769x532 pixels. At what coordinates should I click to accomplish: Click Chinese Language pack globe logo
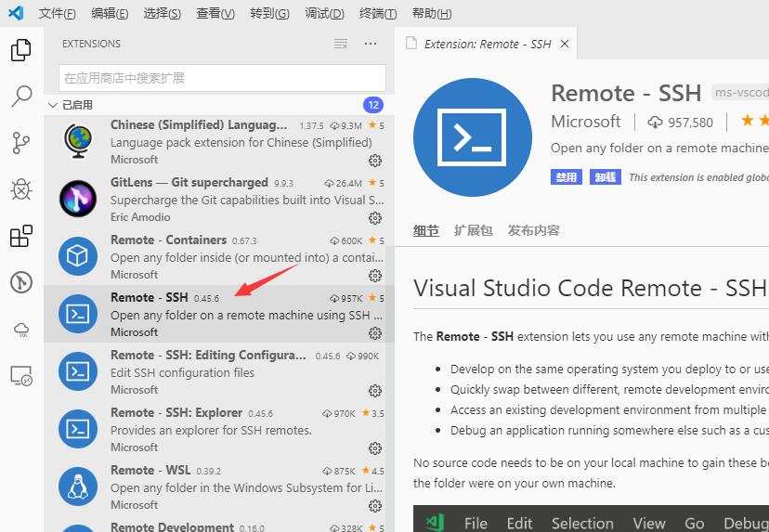78,141
